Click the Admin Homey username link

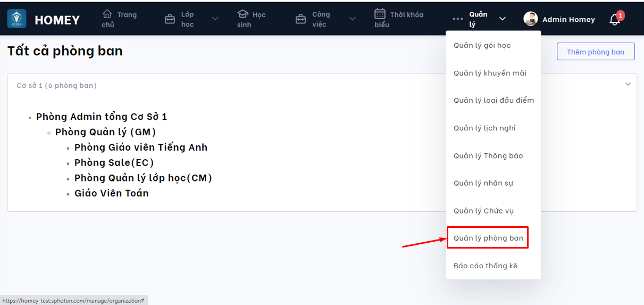click(x=568, y=20)
